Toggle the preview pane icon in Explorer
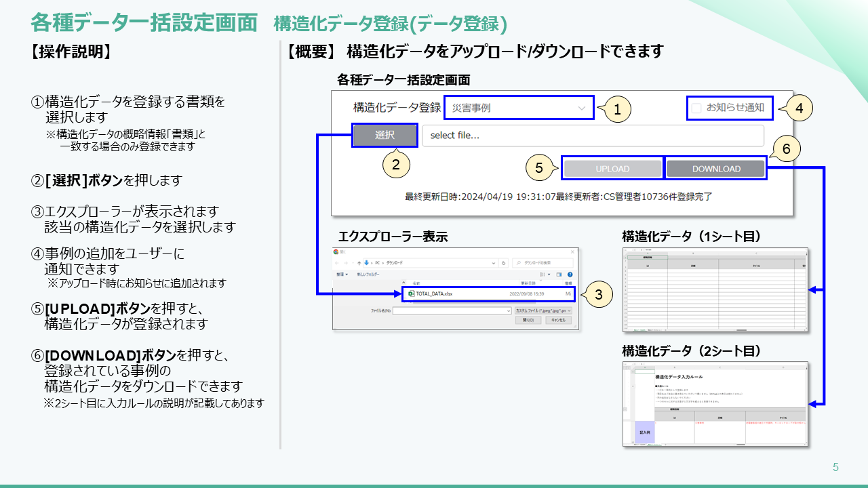Image resolution: width=868 pixels, height=488 pixels. pyautogui.click(x=559, y=274)
